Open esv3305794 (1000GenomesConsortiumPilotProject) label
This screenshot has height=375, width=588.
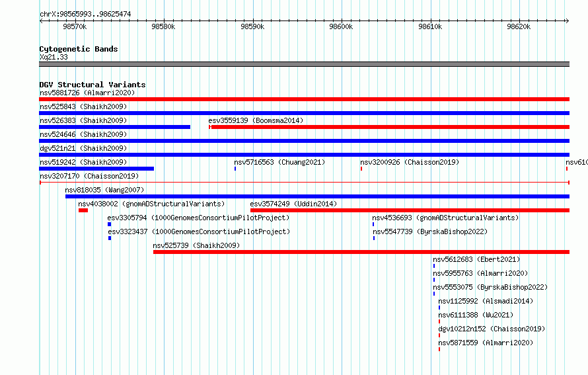click(198, 218)
